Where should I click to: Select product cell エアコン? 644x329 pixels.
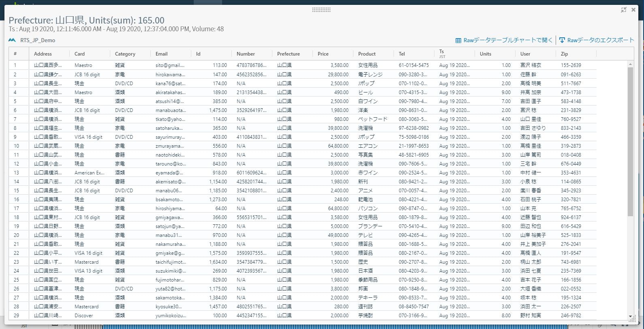[x=368, y=146]
